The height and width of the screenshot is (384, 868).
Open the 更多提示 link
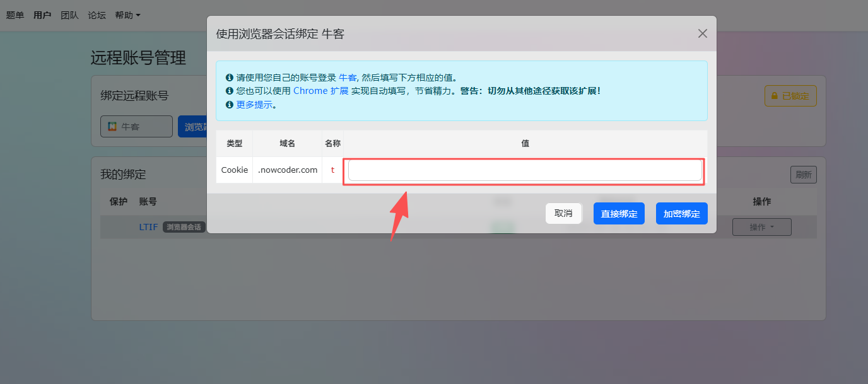(255, 105)
